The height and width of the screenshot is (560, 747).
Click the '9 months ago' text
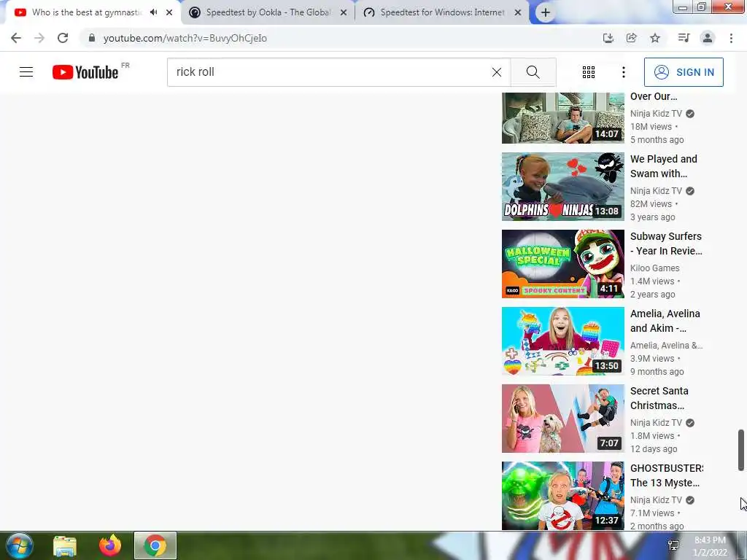(657, 371)
